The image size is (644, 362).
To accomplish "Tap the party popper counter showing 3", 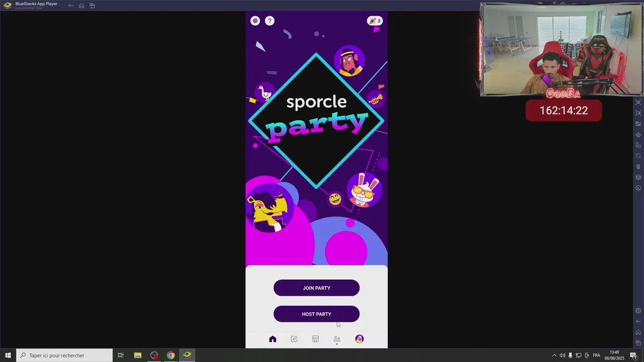I will 375,21.
